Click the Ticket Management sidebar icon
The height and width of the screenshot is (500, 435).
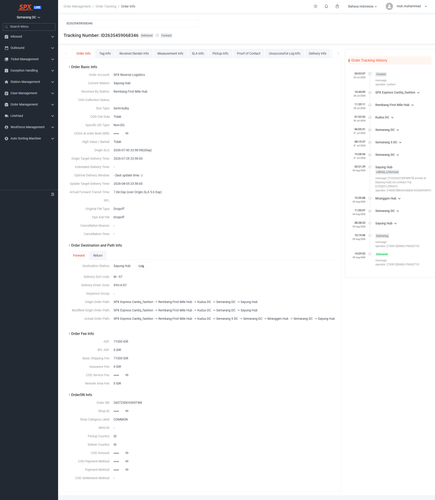tap(6, 59)
